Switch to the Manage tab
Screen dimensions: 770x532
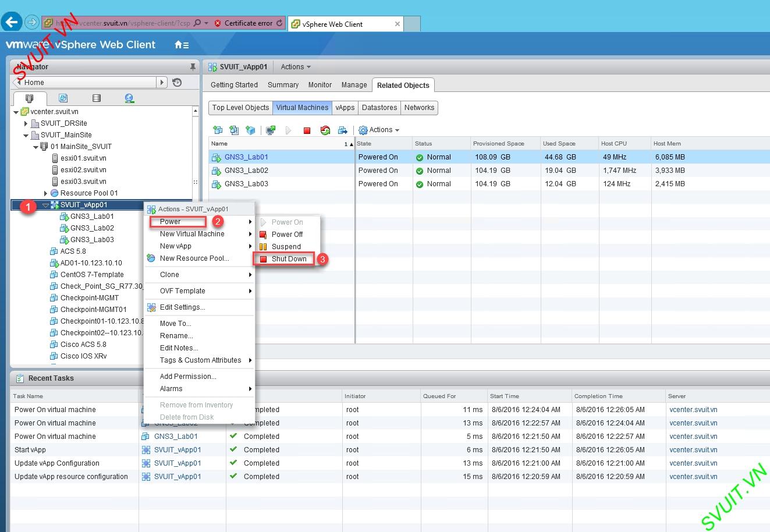pos(354,85)
